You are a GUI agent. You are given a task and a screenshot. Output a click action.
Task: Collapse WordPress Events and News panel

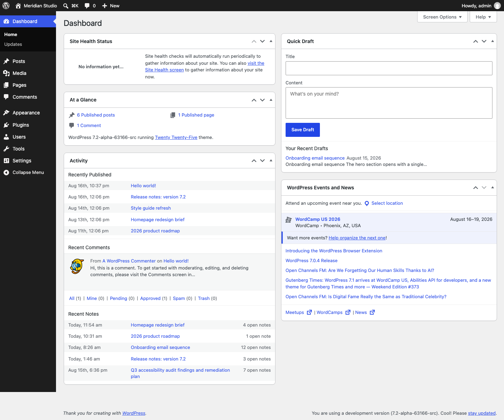click(x=492, y=188)
